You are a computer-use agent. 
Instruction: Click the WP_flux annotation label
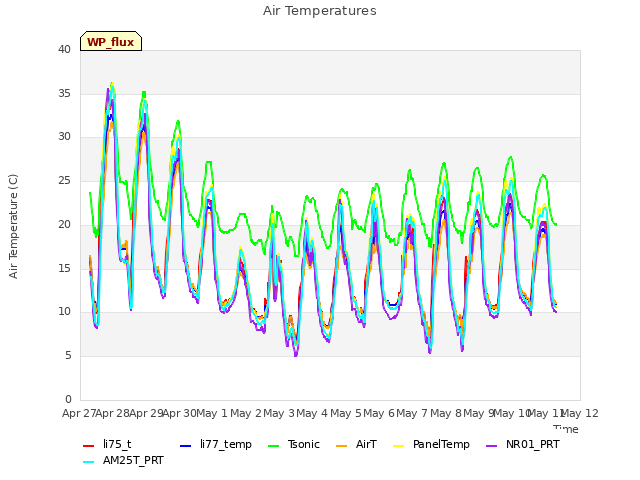[x=111, y=41]
